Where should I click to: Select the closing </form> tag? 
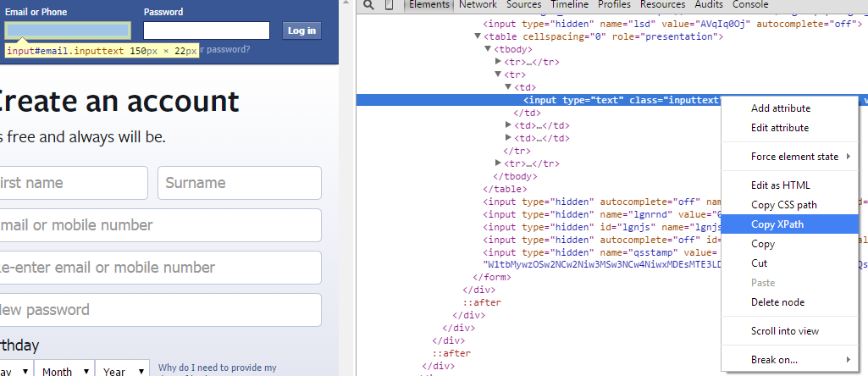(491, 277)
